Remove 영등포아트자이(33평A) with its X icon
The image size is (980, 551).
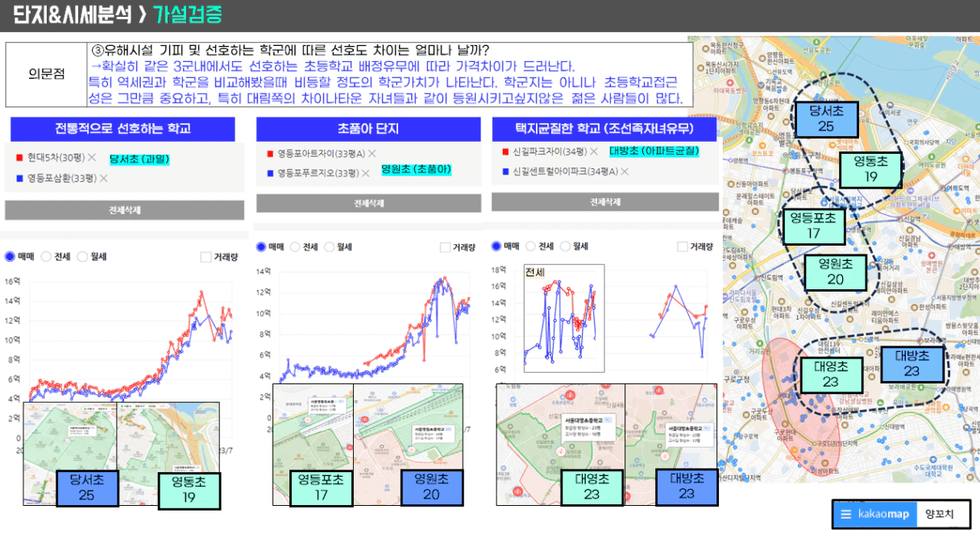tap(372, 153)
